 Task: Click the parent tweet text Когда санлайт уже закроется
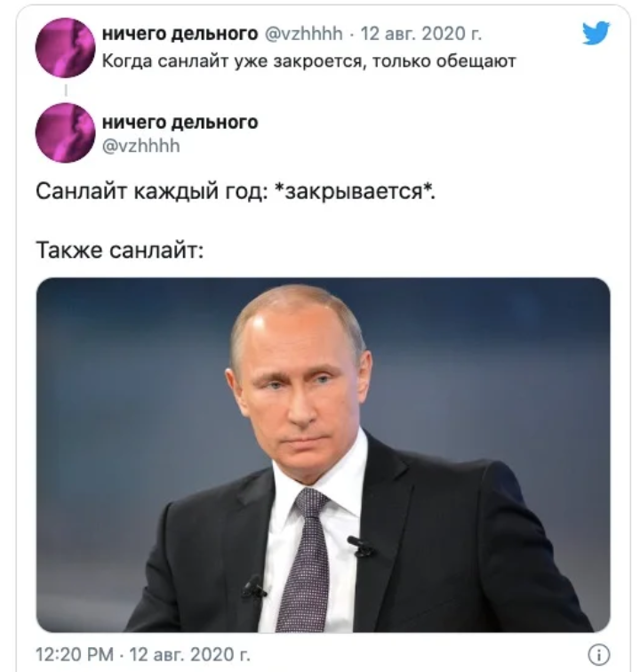[x=233, y=61]
